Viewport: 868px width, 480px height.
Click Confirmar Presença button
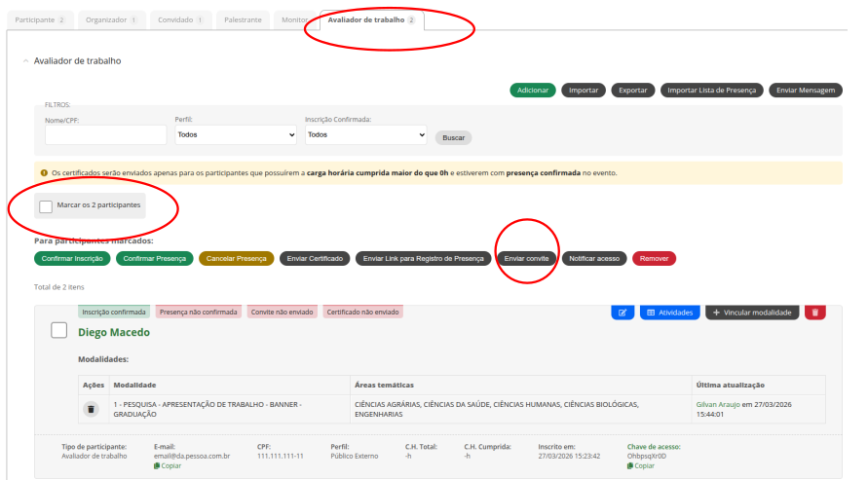click(155, 258)
